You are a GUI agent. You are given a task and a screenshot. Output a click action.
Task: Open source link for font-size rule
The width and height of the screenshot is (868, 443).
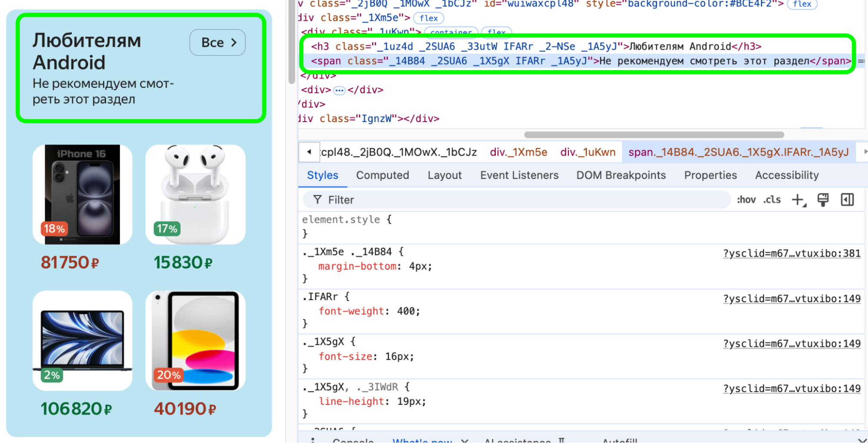click(x=792, y=344)
